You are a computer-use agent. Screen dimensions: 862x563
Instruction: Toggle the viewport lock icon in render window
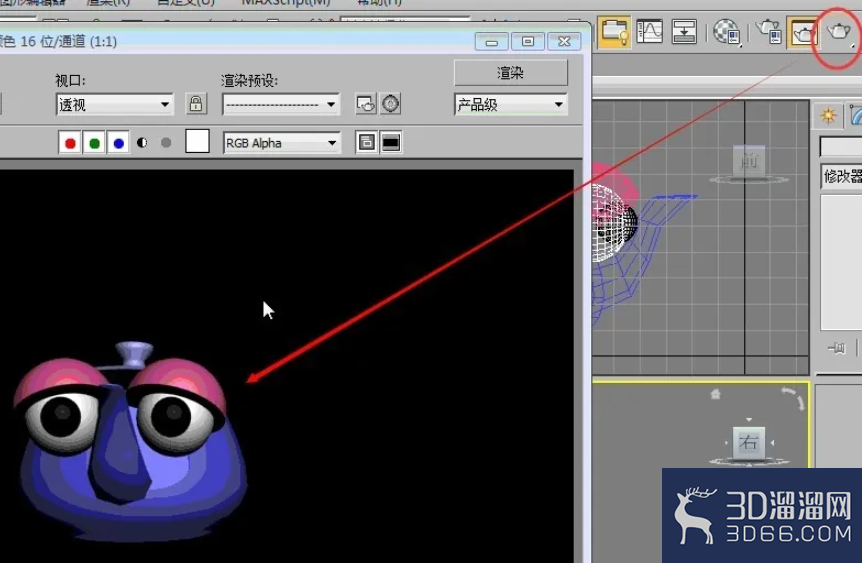pyautogui.click(x=196, y=104)
